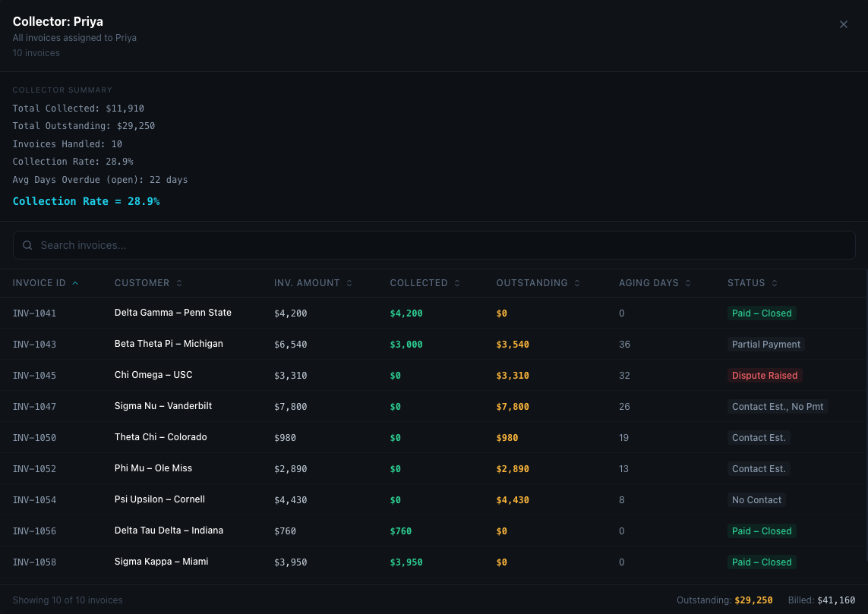Click Showing 10 of 10 invoices text
Screen dimensions: 868x614
pos(68,600)
